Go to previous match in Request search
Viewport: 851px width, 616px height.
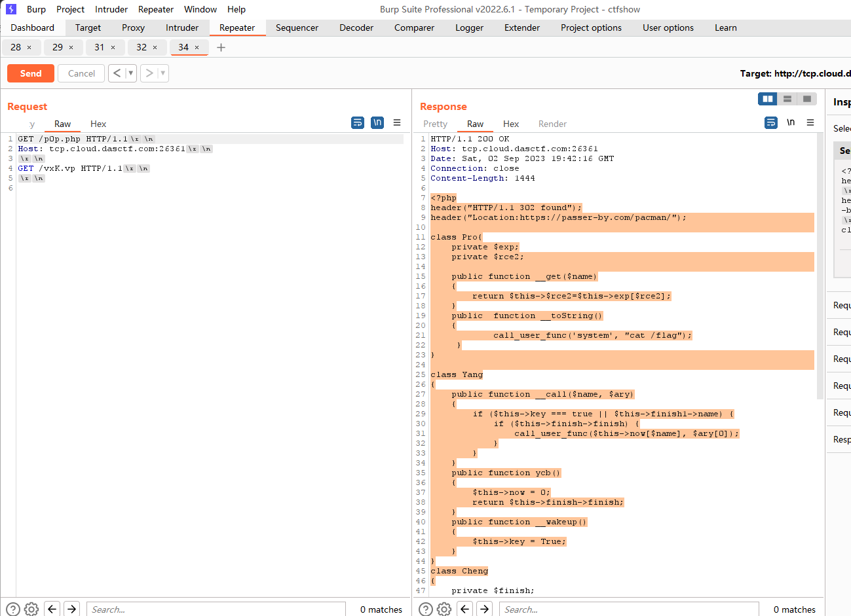(x=52, y=609)
